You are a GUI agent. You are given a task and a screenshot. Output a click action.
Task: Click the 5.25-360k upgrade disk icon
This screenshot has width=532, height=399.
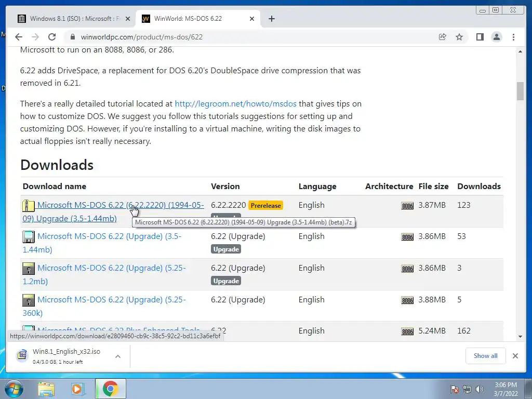click(29, 300)
